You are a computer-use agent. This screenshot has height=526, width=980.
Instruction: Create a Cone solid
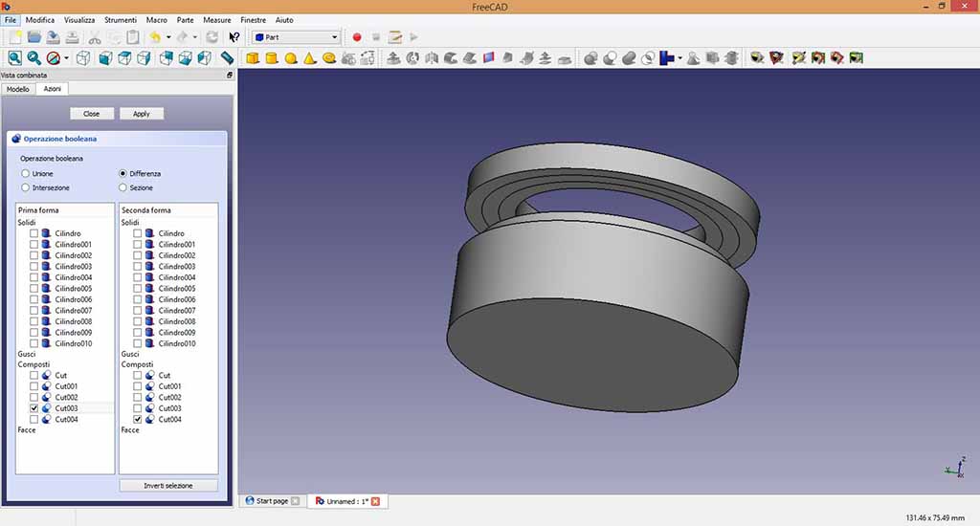tap(310, 58)
